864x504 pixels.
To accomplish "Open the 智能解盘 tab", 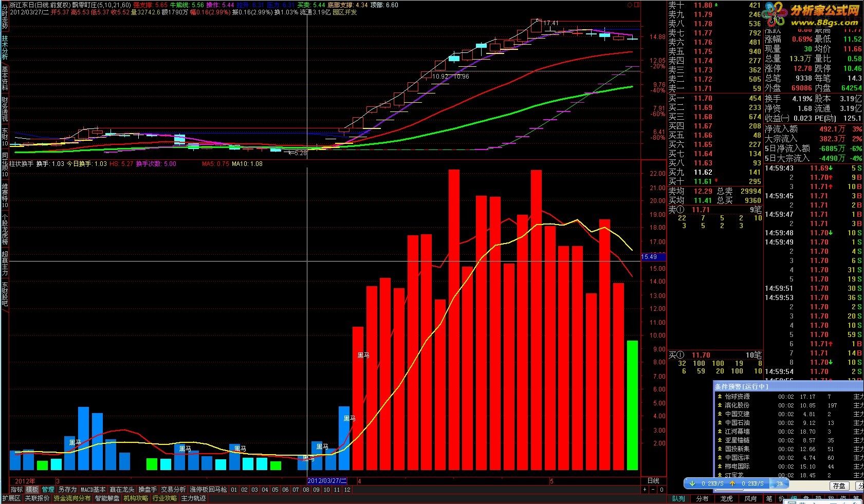I will pyautogui.click(x=107, y=498).
